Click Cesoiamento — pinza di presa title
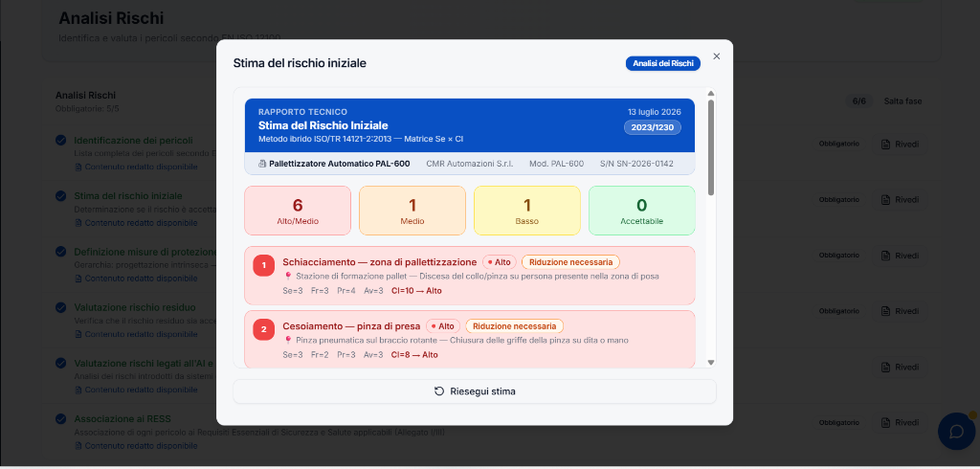The image size is (980, 469). (x=351, y=326)
